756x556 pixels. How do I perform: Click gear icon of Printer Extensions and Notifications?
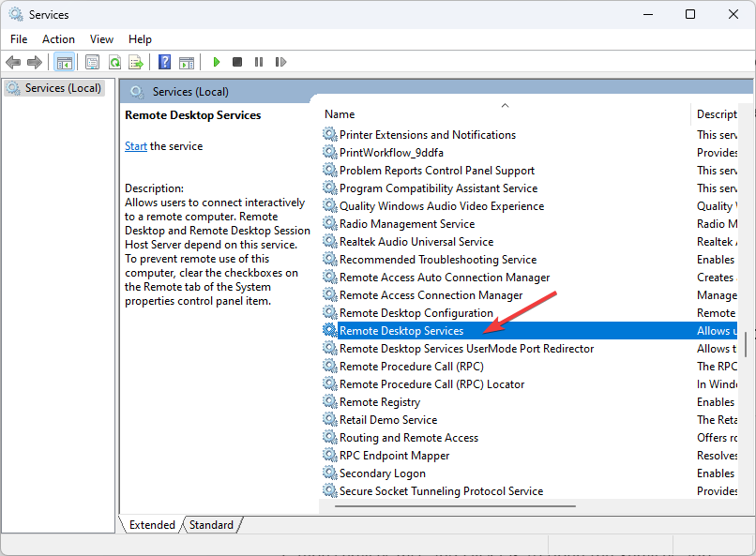point(330,134)
